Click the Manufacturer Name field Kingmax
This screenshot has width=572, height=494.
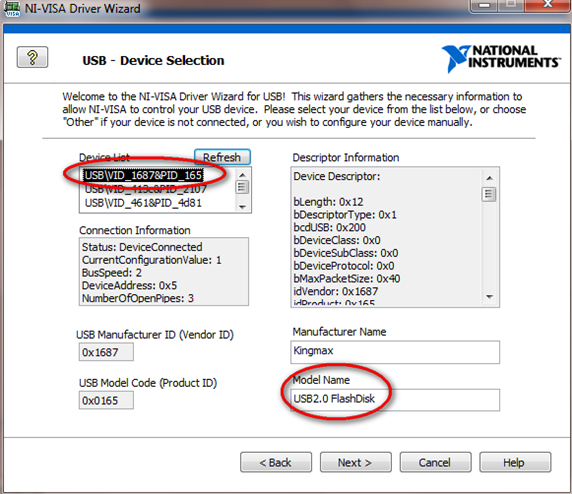(x=395, y=352)
